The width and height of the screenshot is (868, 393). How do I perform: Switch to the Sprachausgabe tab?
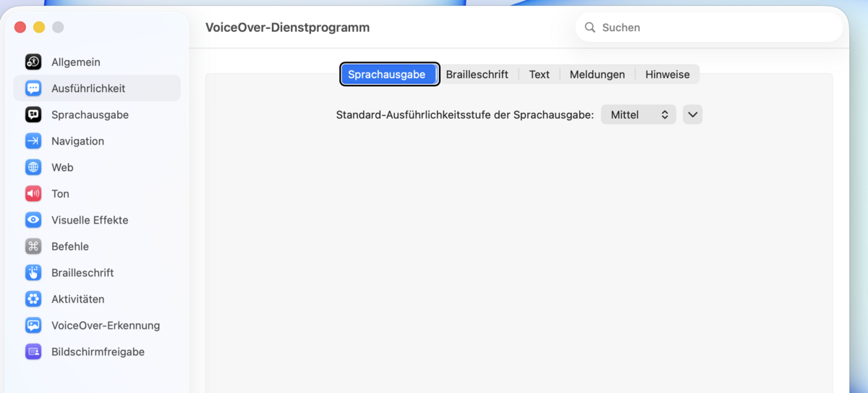pyautogui.click(x=390, y=75)
